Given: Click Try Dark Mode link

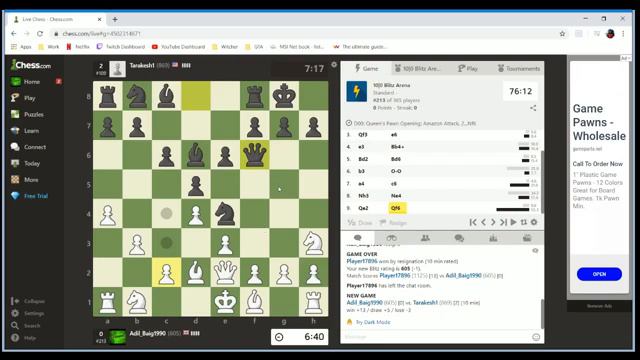Looking at the screenshot, I should point(373,322).
